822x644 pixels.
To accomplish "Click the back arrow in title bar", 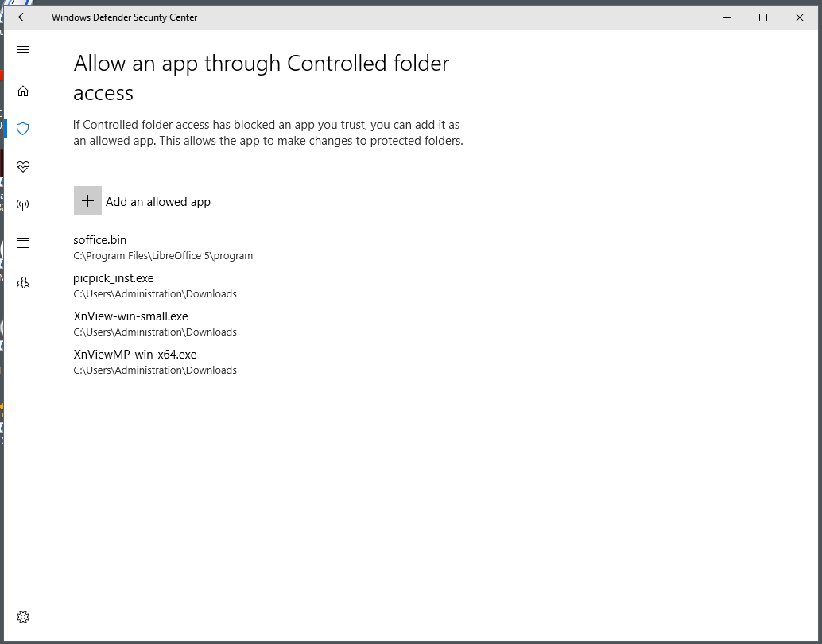I will (23, 17).
